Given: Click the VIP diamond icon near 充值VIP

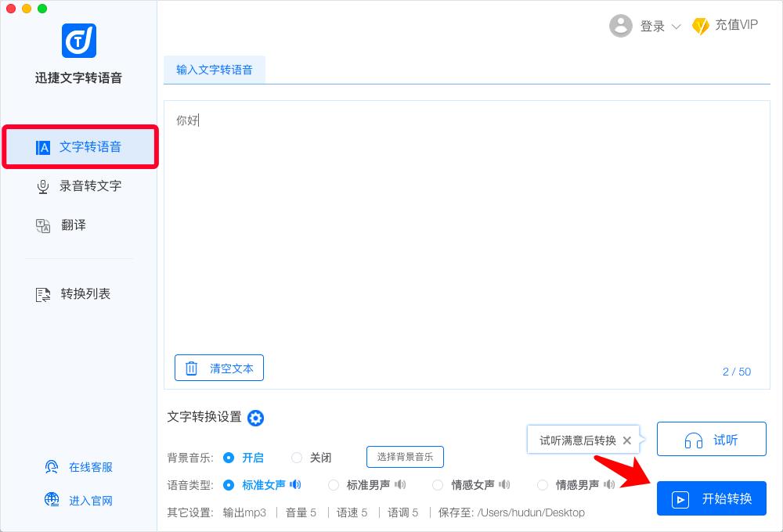Looking at the screenshot, I should 702,25.
